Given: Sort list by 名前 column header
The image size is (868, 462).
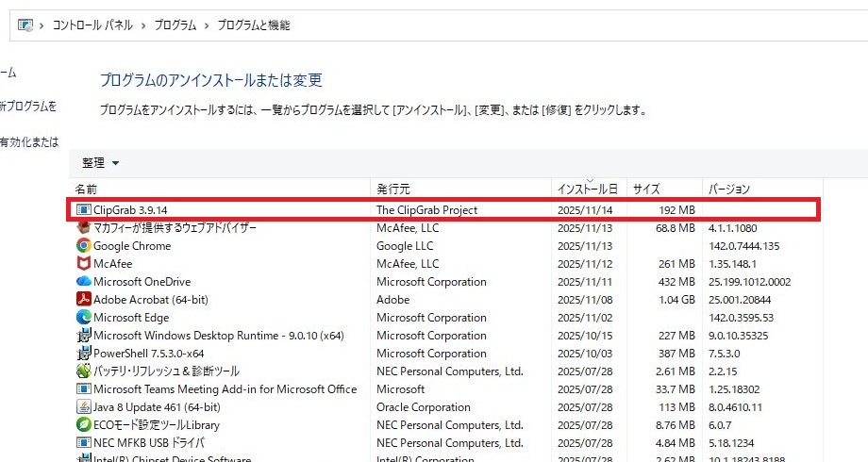Looking at the screenshot, I should [x=87, y=189].
